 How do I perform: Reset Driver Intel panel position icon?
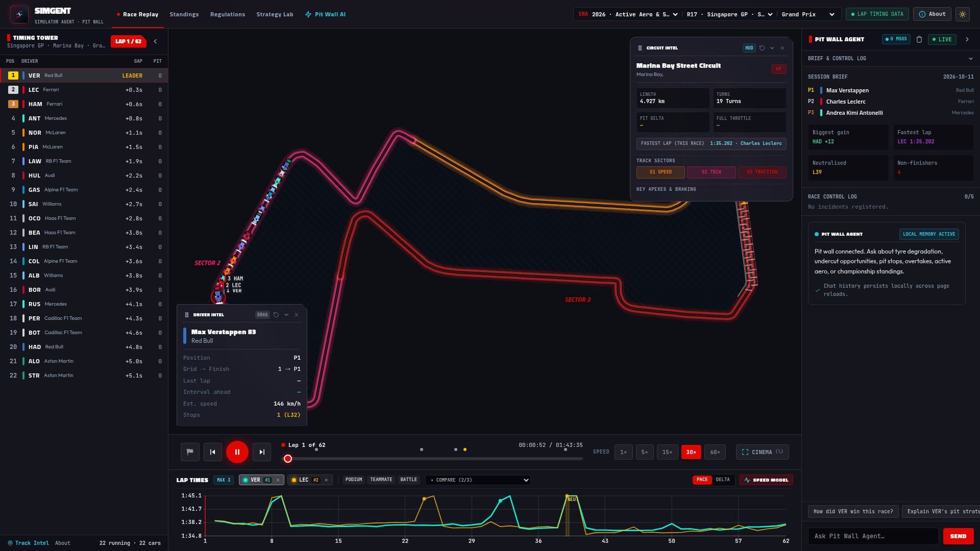(276, 315)
